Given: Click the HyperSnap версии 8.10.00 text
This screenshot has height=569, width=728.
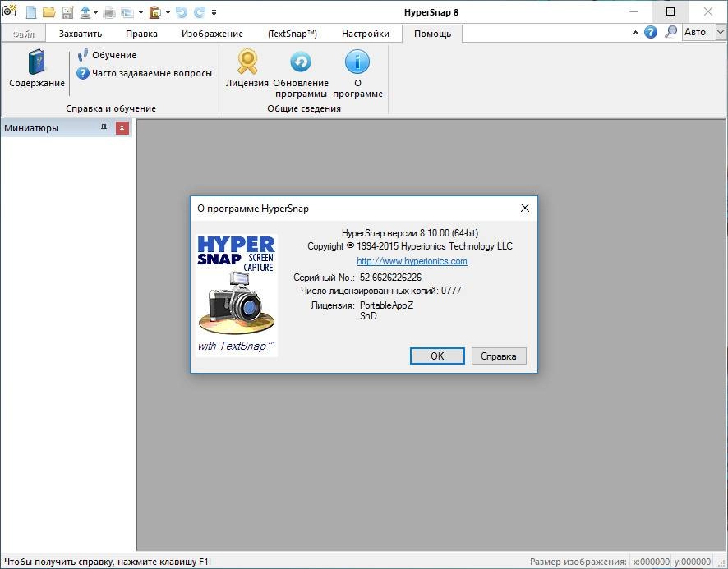Looking at the screenshot, I should point(410,233).
